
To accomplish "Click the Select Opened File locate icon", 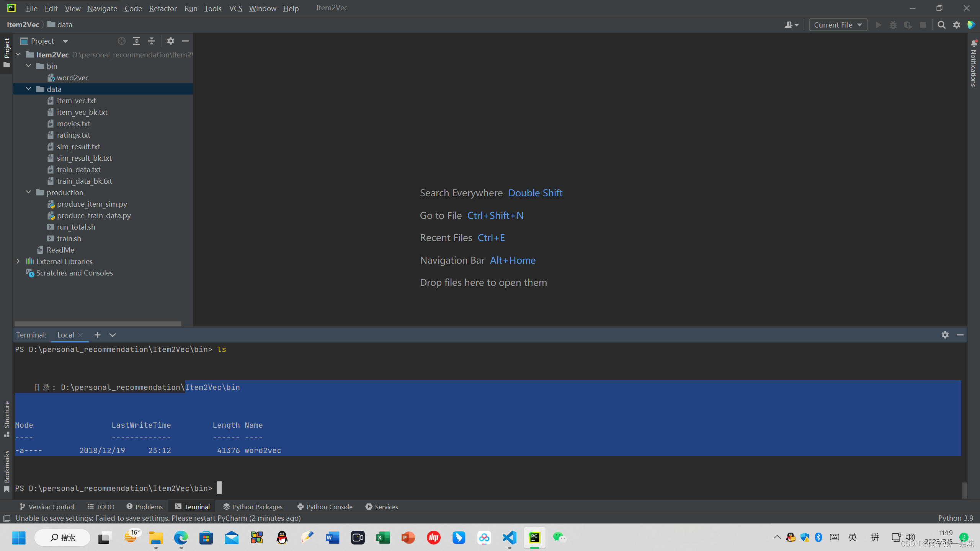I will tap(122, 41).
